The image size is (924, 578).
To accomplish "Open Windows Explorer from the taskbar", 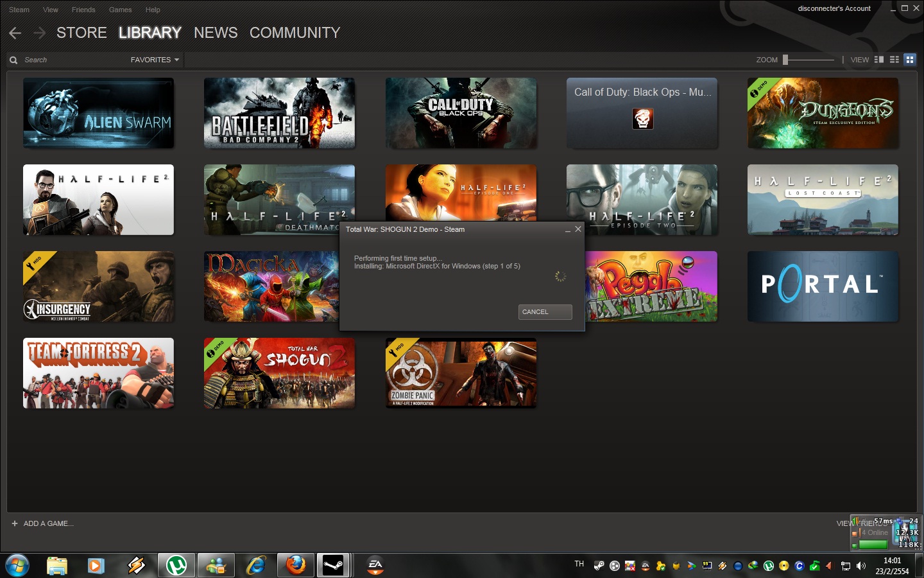I will click(x=57, y=565).
